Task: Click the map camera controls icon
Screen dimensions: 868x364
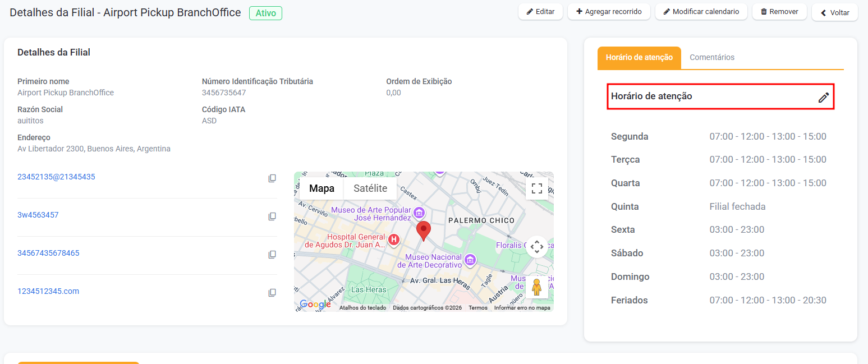Action: tap(536, 246)
